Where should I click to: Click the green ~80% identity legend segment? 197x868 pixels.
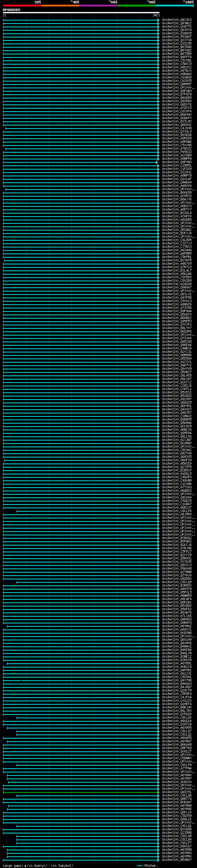click(137, 6)
